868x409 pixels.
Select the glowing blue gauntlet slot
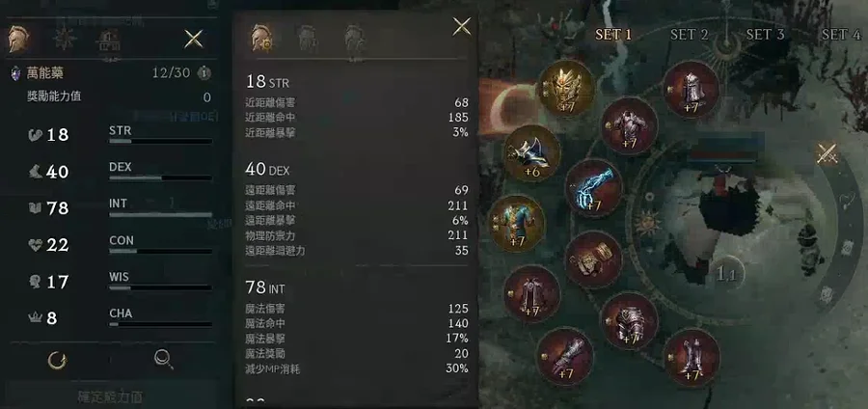593,187
